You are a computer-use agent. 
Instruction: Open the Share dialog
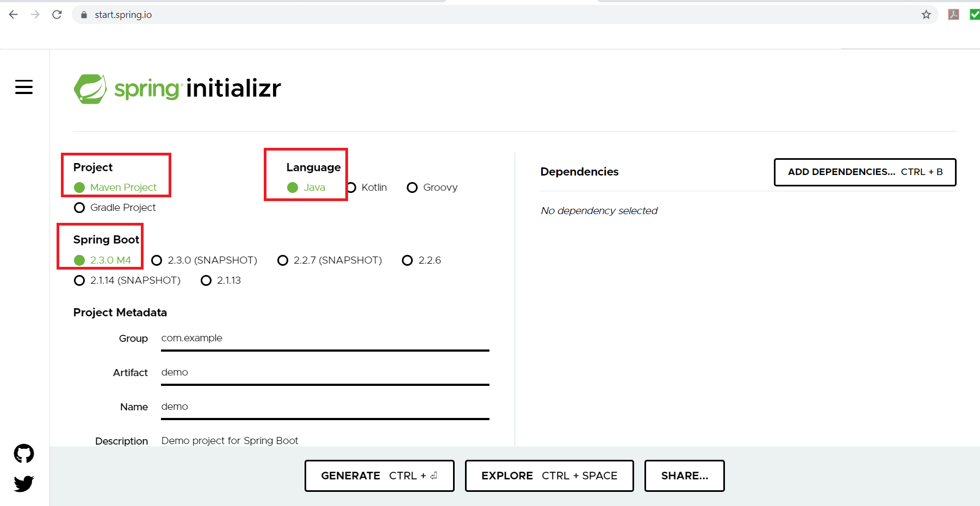click(684, 476)
